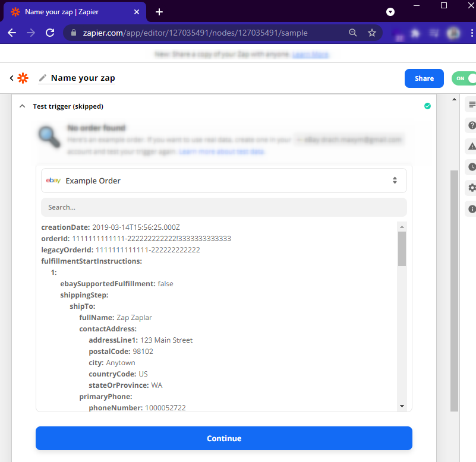Open the warning triangle icon in the sidebar

[472, 146]
